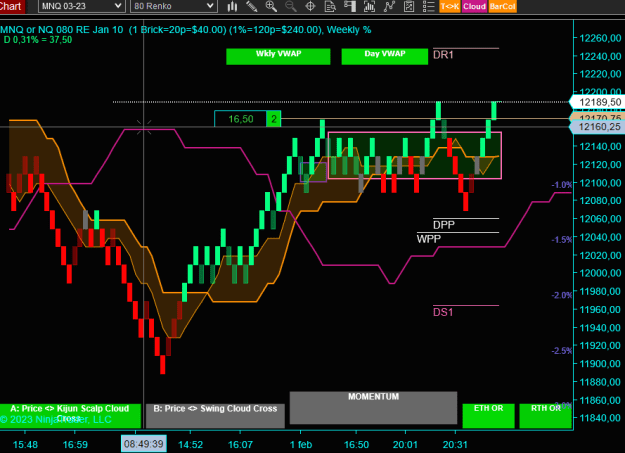Toggle the Chart Trader panel icon
The height and width of the screenshot is (453, 625).
pos(350,6)
